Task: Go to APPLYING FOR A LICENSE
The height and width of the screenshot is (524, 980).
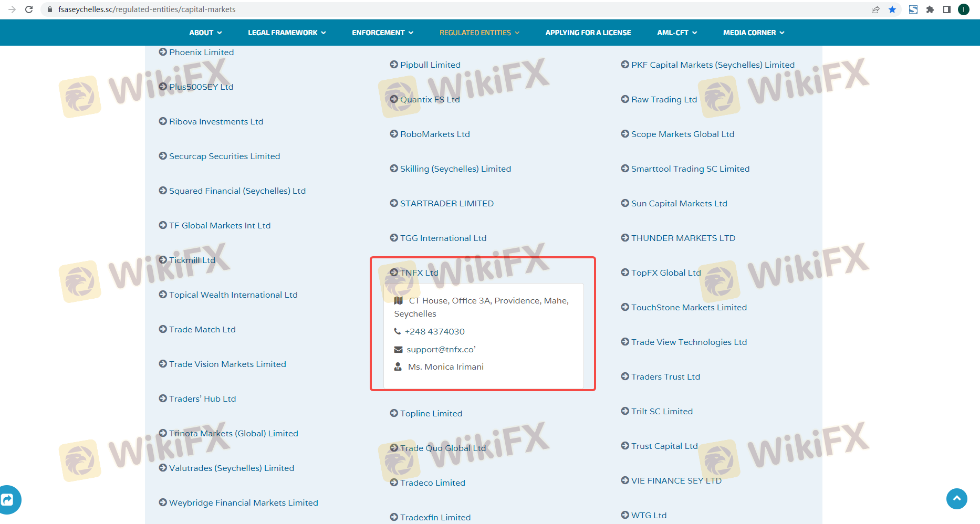Action: pos(588,33)
